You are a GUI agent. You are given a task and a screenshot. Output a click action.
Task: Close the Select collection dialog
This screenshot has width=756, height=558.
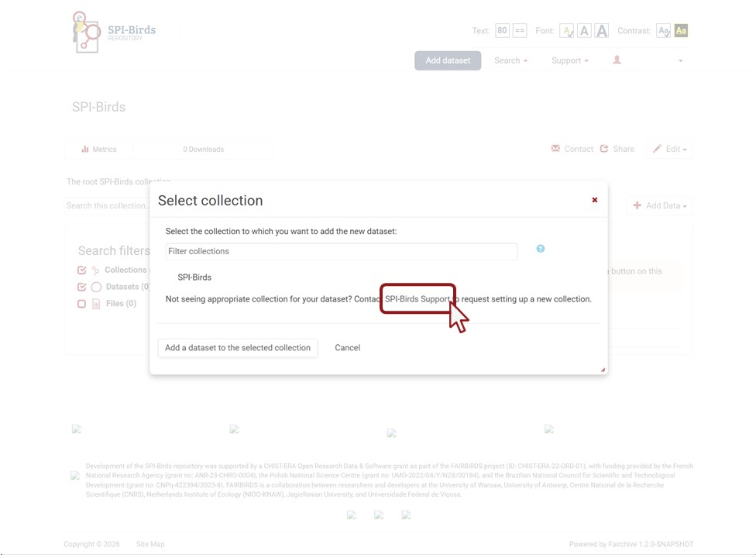(595, 200)
